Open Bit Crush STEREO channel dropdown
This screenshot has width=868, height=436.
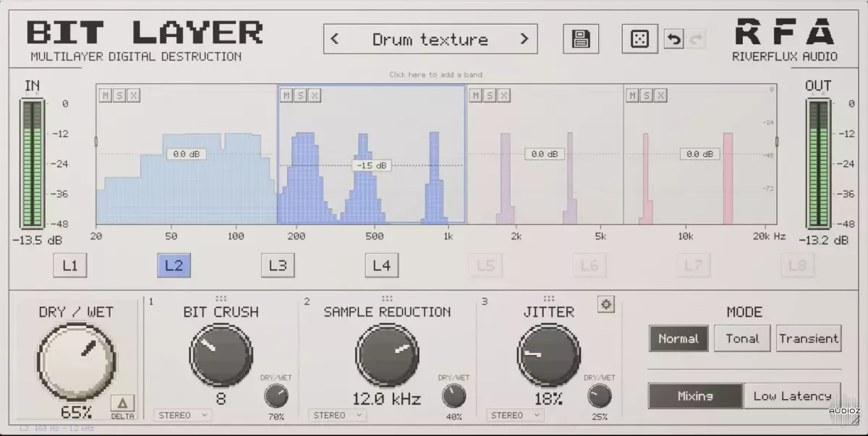[182, 415]
